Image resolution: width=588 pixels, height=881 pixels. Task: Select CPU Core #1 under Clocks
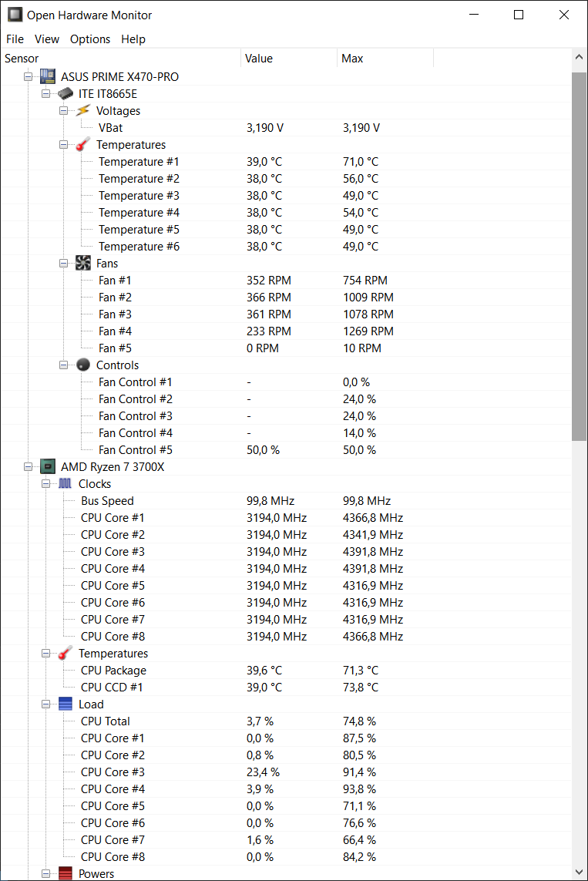pos(286,517)
